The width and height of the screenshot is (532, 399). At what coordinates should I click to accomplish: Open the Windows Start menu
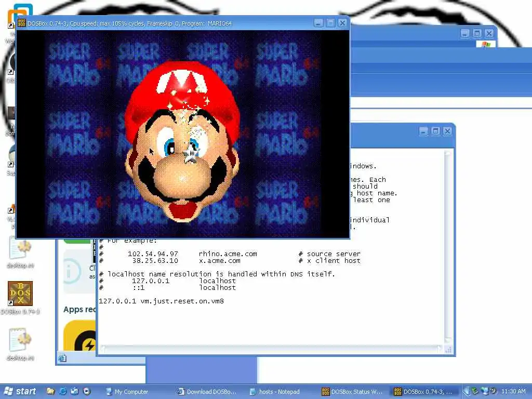click(x=21, y=391)
